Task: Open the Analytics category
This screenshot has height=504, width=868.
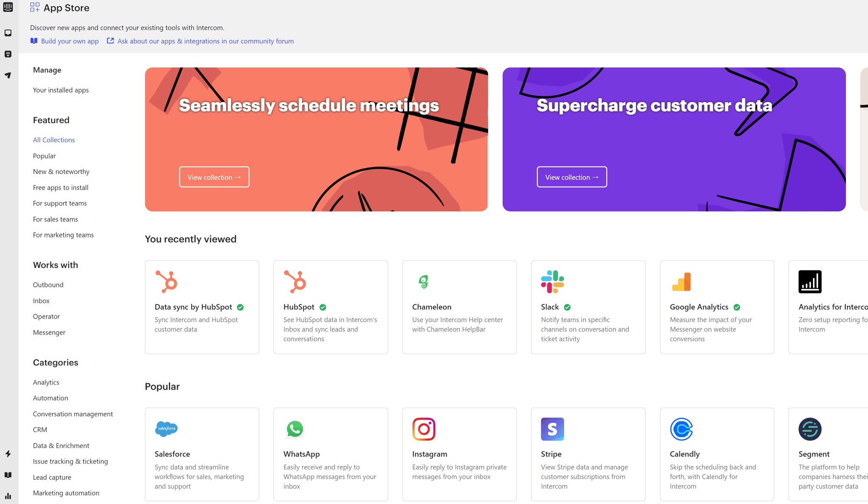Action: pos(46,382)
